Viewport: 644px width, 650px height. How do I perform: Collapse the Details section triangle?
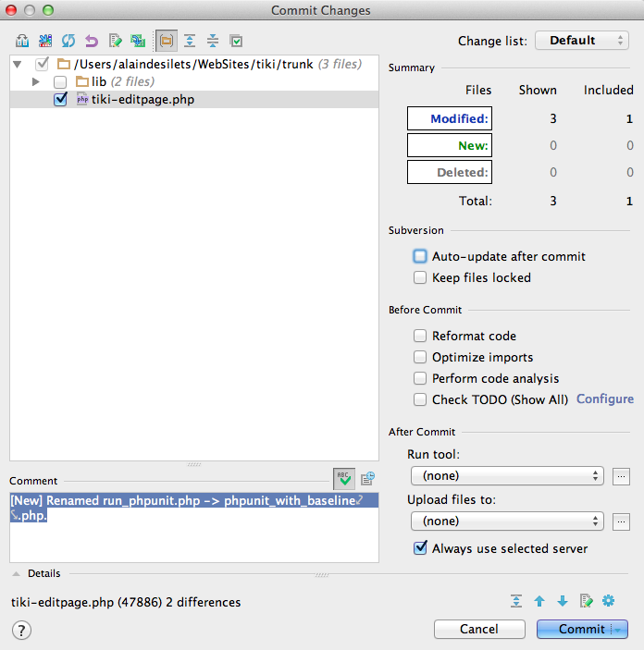[x=16, y=574]
